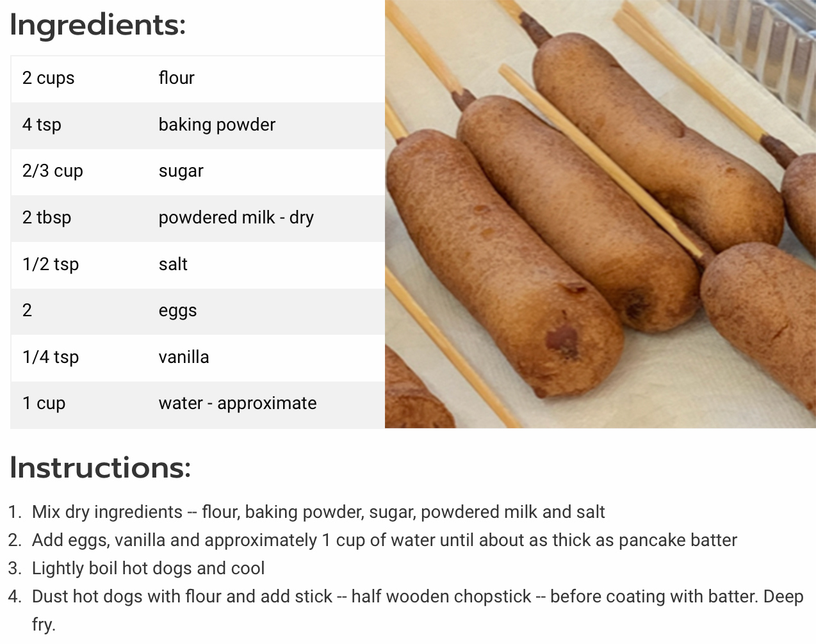Click water - approximate ingredient
The width and height of the screenshot is (816, 644).
[238, 404]
